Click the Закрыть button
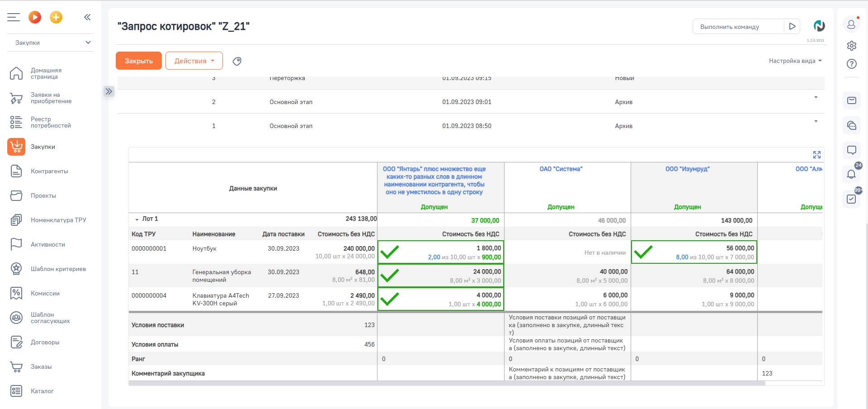 (x=139, y=61)
